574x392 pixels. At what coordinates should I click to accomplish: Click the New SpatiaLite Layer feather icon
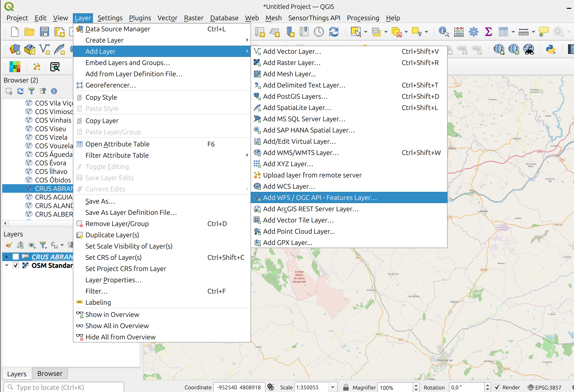(60, 49)
